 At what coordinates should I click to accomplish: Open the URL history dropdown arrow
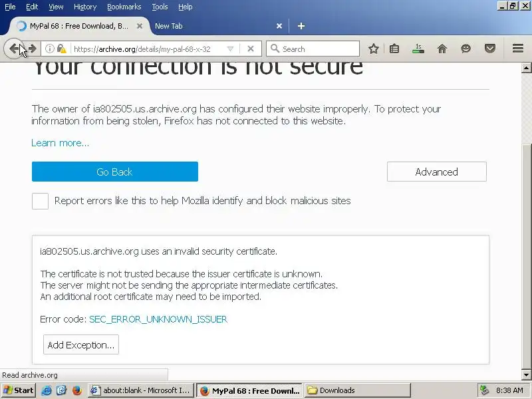point(230,49)
